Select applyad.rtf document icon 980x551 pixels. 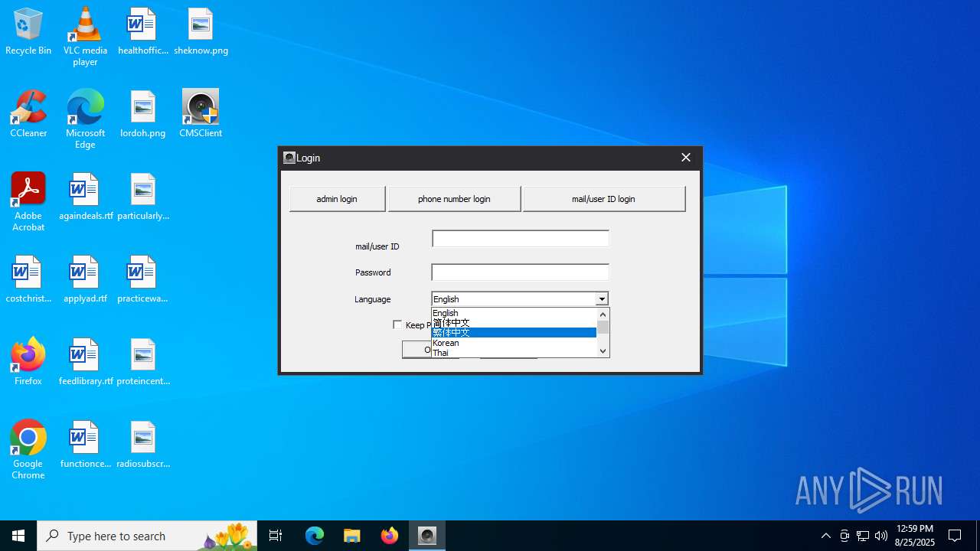click(85, 279)
